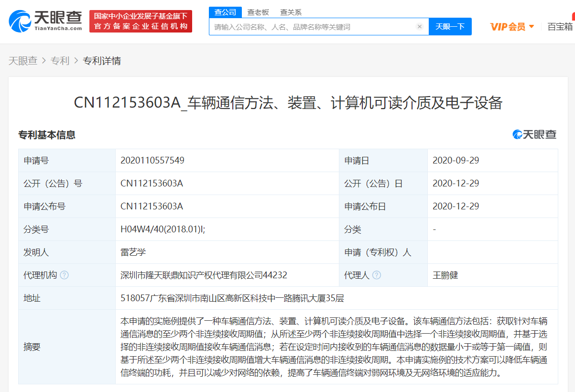Click 2020-12-29 in 申请公布日 row

(x=456, y=207)
